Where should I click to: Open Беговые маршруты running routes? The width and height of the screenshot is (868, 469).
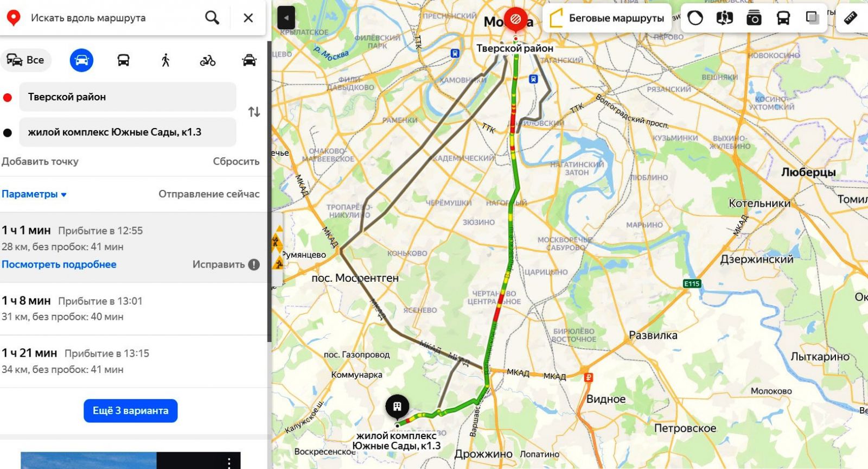tap(607, 18)
